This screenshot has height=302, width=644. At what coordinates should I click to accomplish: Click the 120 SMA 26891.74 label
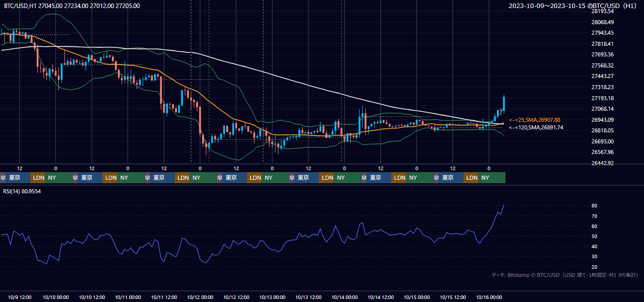(x=536, y=127)
